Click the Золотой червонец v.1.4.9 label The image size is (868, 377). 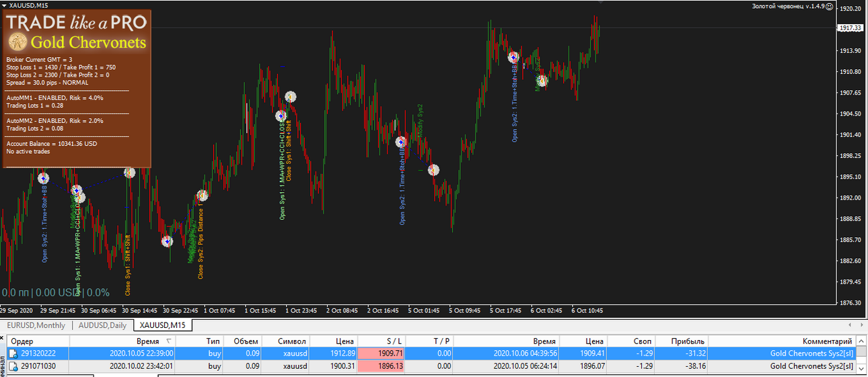tap(789, 6)
